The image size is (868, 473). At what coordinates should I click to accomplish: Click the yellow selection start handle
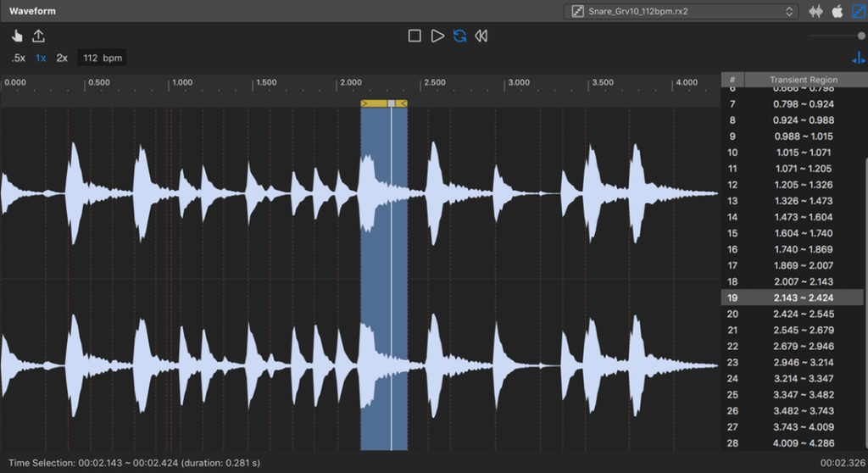(x=364, y=103)
